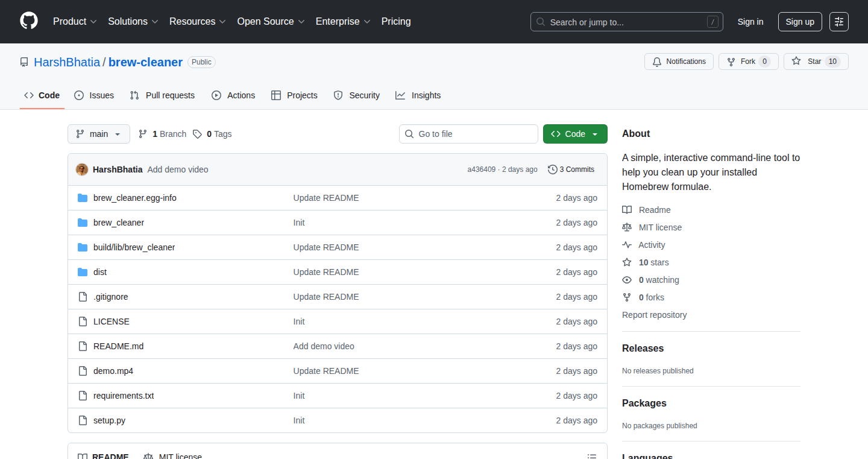
Task: Open the main branch selector
Action: click(99, 134)
